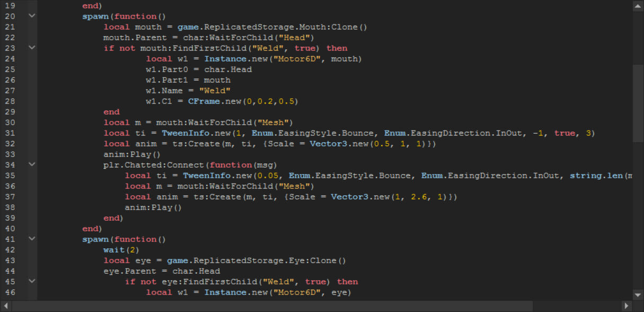Screen dimensions: 644x312
Task: Click "w1.Part0 = char.Head" on line 25
Action: coord(199,69)
